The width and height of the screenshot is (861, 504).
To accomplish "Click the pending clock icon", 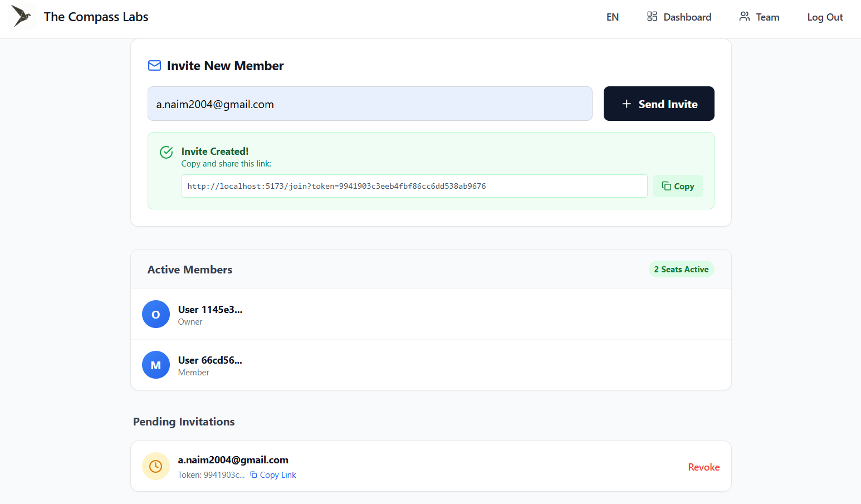I will tap(156, 466).
